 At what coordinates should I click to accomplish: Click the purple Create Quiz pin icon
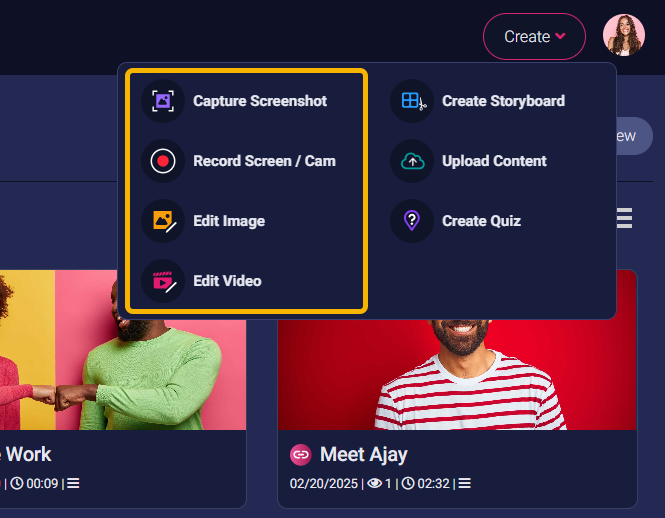coord(412,221)
